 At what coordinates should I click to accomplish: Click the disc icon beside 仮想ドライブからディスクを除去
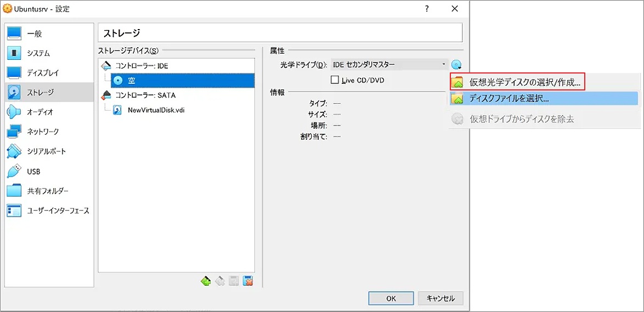[457, 120]
